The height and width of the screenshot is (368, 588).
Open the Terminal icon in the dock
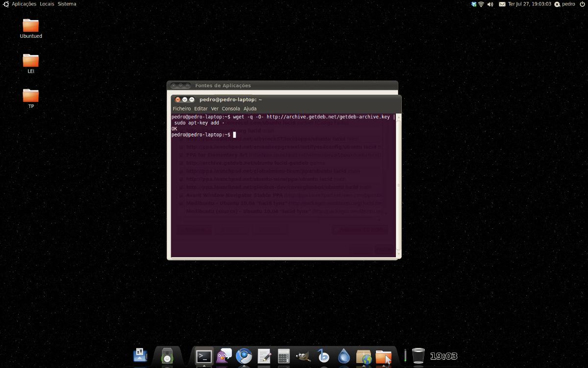click(204, 356)
